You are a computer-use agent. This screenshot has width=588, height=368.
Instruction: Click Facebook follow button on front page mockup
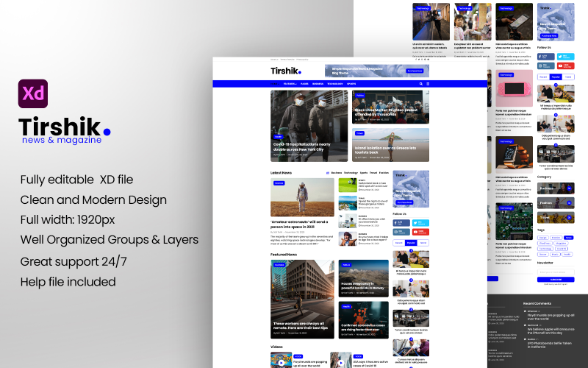(x=401, y=222)
